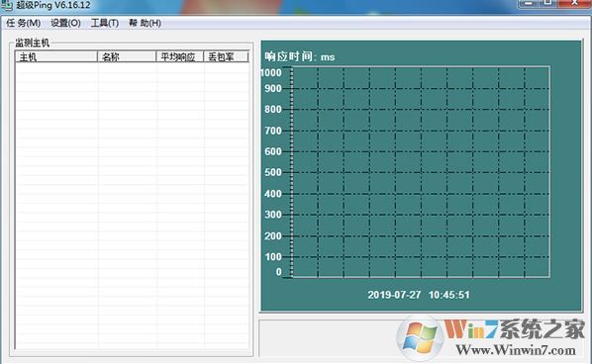Minimize the 超级Ping window

[529, 3]
